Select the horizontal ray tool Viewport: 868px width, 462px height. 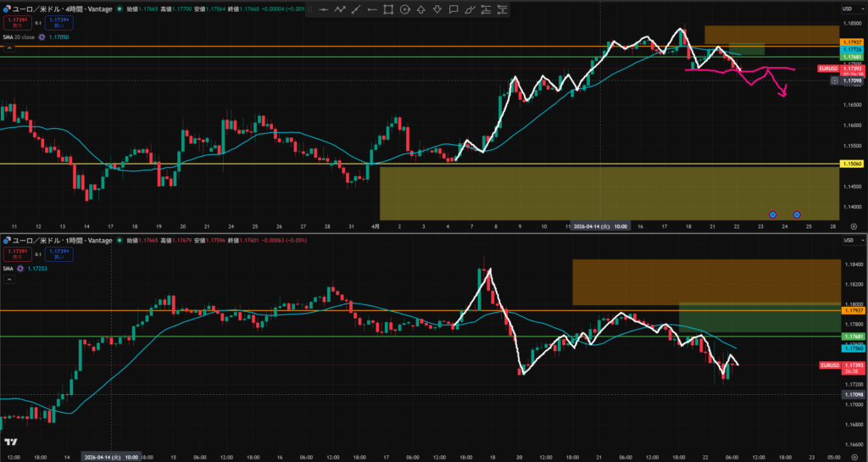pos(372,10)
